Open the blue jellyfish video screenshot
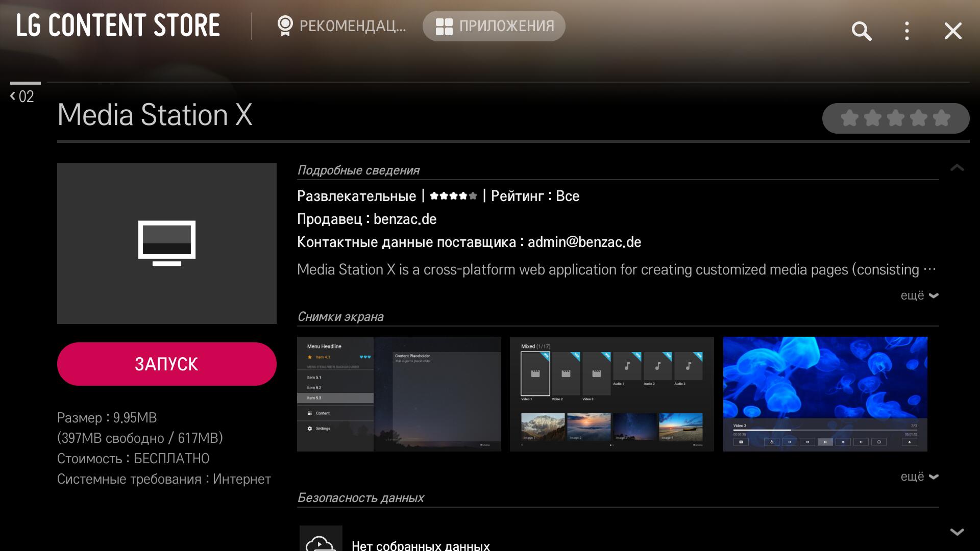 point(825,394)
